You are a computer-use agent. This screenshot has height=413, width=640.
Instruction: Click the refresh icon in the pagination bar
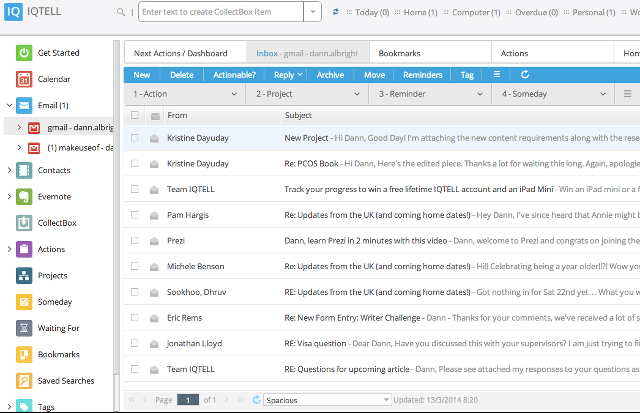pos(256,400)
